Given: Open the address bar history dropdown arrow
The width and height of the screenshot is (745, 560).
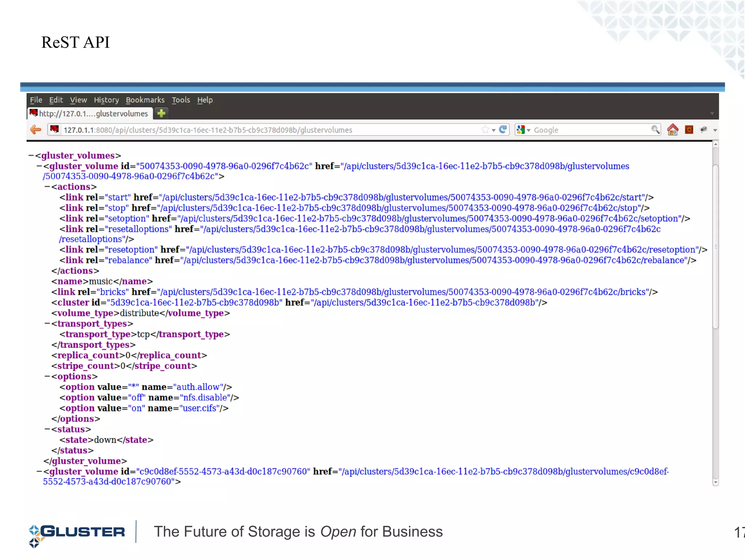Looking at the screenshot, I should tap(494, 130).
